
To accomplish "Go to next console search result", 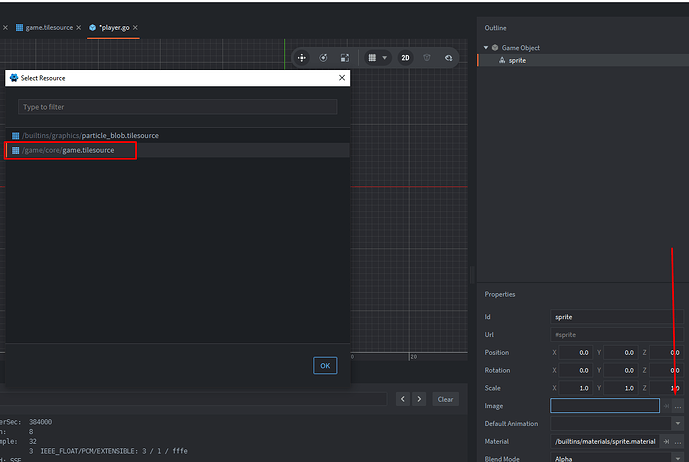I will (419, 399).
